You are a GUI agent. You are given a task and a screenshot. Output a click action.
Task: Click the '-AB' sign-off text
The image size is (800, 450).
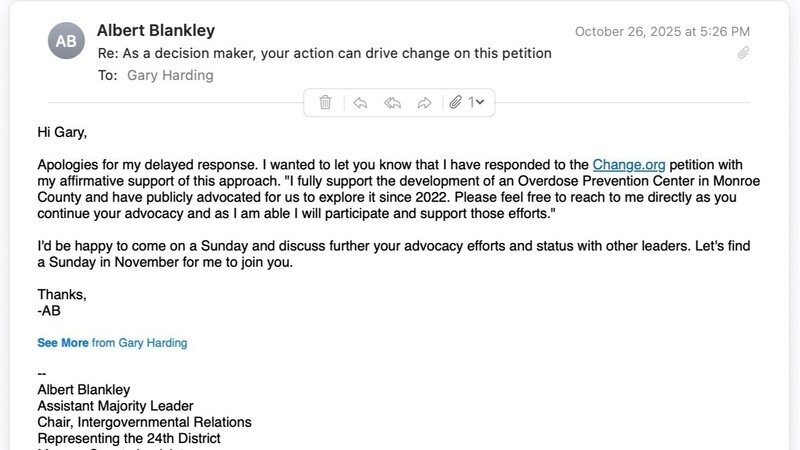coord(49,310)
